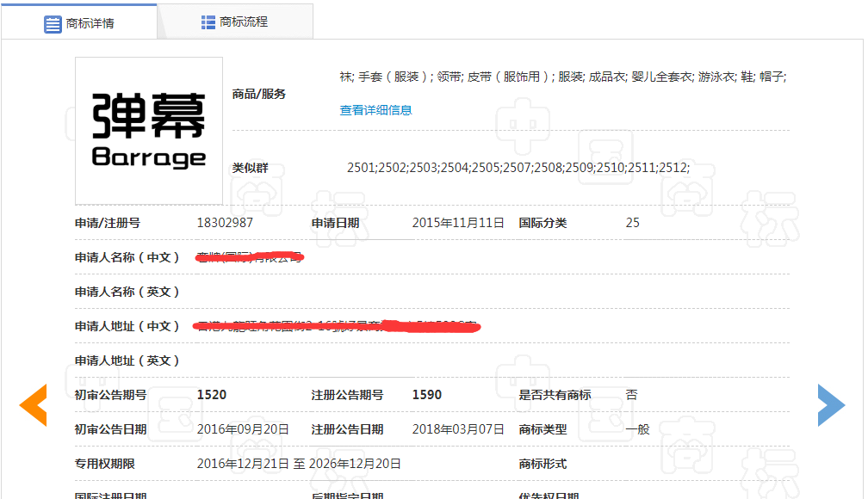Click the similar group codes starting 2501
The width and height of the screenshot is (868, 499).
pos(518,168)
